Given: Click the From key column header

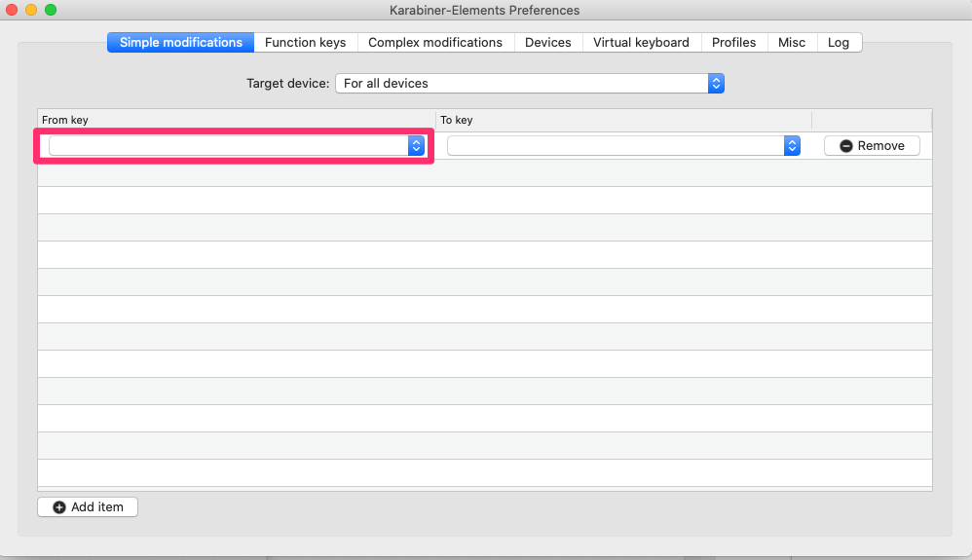Looking at the screenshot, I should click(236, 120).
